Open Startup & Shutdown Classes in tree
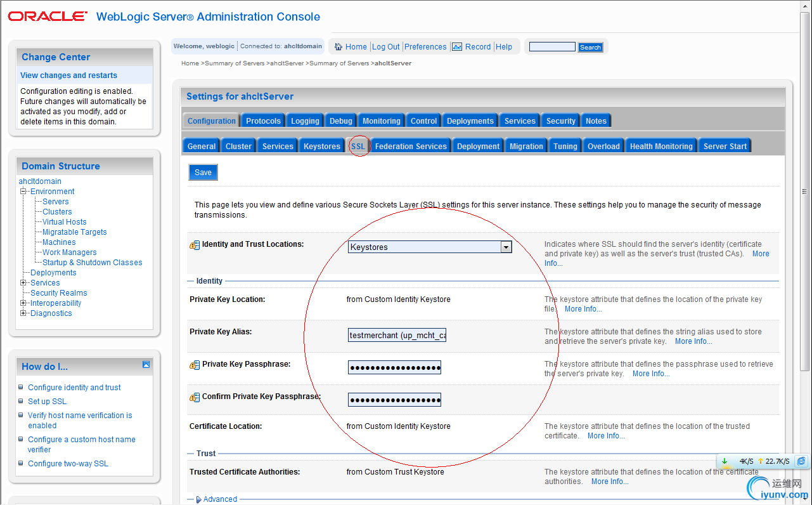812x505 pixels. [x=93, y=263]
